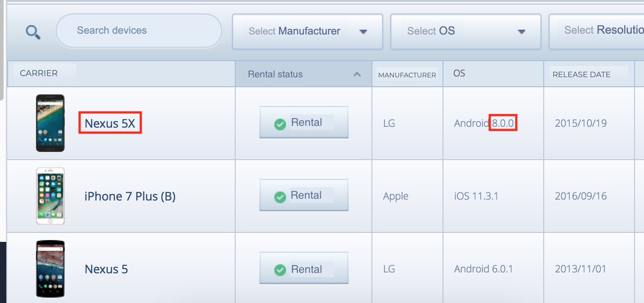644x303 pixels.
Task: Open the Nexus 5X device name link
Action: (110, 123)
